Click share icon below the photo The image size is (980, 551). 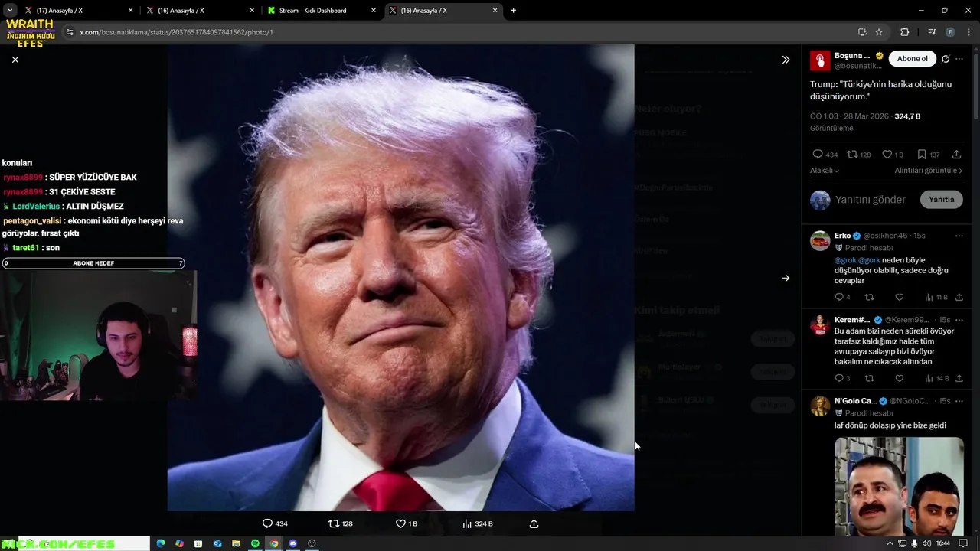(534, 523)
